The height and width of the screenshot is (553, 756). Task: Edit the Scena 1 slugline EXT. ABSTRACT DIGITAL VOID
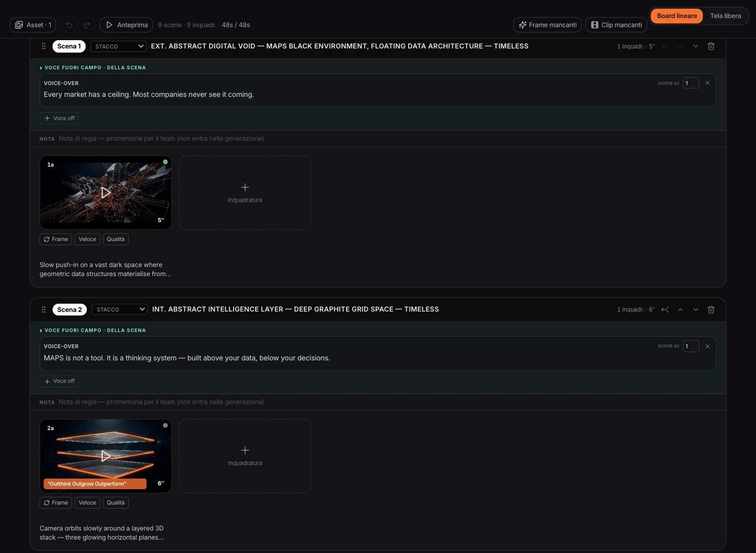pos(340,46)
